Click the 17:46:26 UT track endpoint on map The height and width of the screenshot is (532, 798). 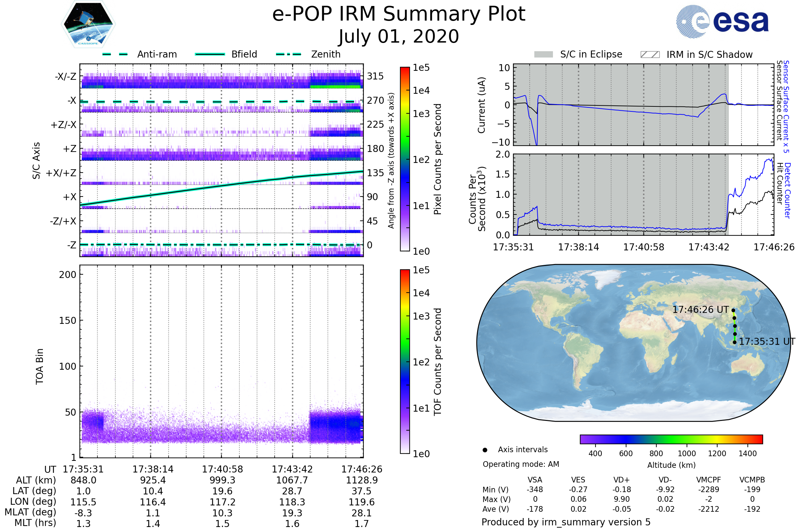tap(733, 310)
